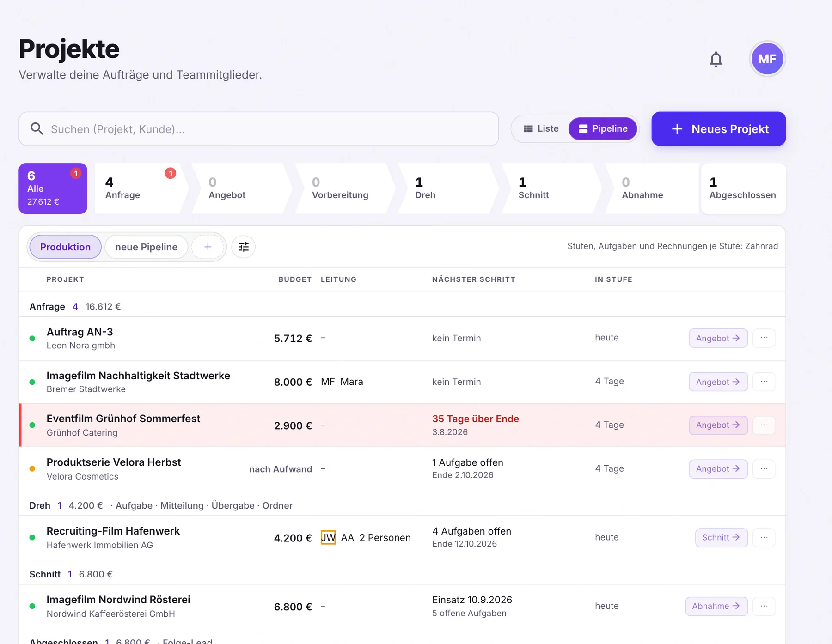Open project Imagefilm Nordwind Rösterei
Viewport: 832px width, 644px height.
(118, 600)
